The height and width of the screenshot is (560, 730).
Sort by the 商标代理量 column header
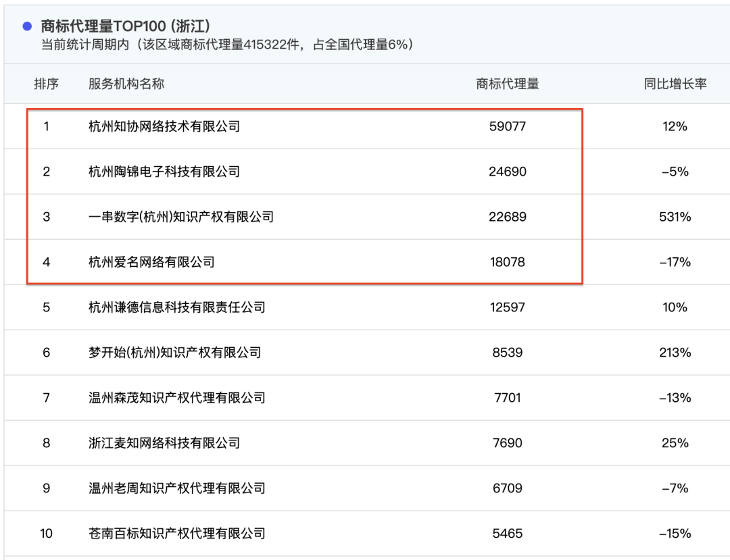click(508, 84)
